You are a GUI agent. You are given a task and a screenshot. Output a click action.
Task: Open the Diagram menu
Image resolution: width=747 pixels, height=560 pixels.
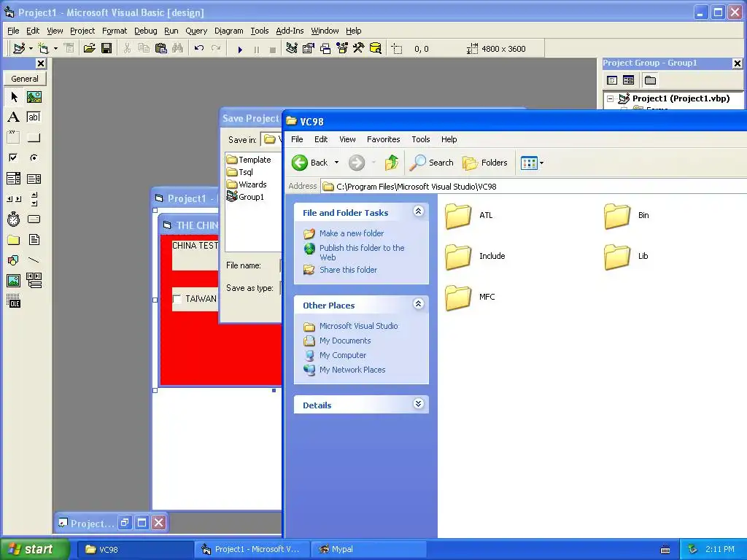pos(228,31)
